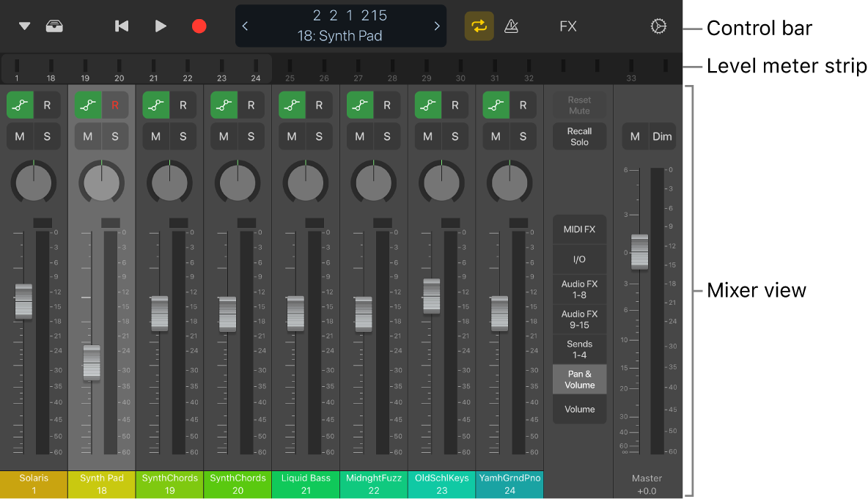Screen dimensions: 868x499
Task: Open the track list with the disclosure triangle
Action: pyautogui.click(x=23, y=26)
